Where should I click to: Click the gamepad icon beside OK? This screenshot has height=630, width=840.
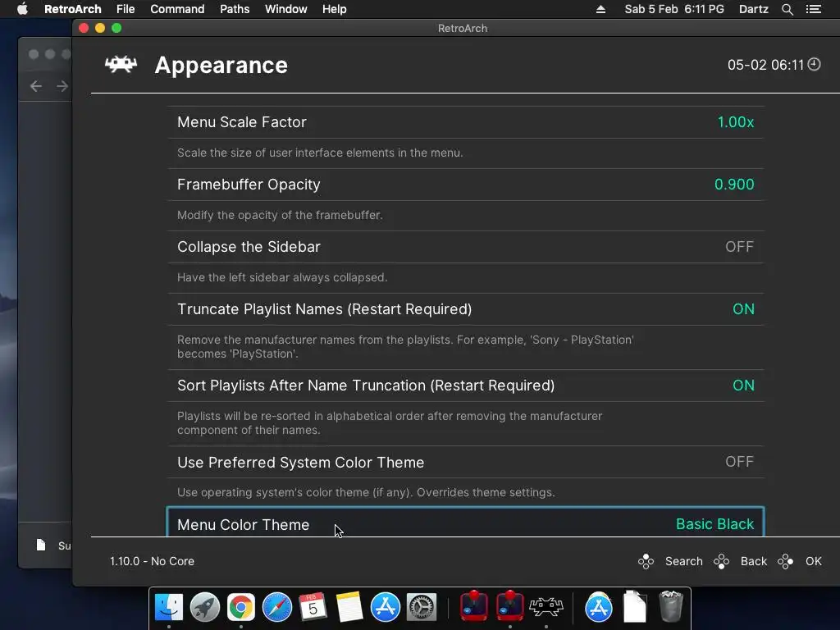click(785, 561)
